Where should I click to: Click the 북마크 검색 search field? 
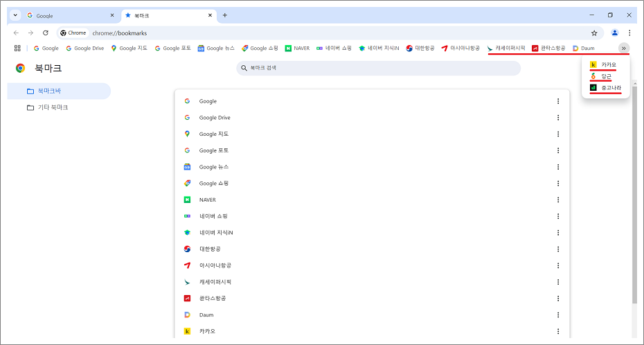tap(378, 68)
